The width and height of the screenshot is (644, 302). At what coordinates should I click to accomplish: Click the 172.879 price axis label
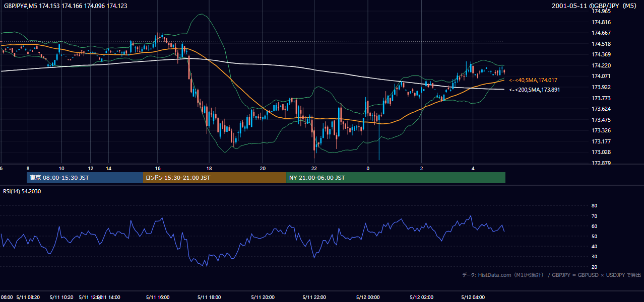coord(602,163)
